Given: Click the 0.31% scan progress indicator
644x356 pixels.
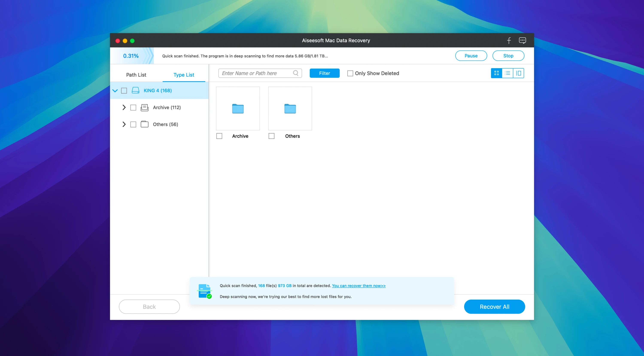Looking at the screenshot, I should [x=131, y=56].
